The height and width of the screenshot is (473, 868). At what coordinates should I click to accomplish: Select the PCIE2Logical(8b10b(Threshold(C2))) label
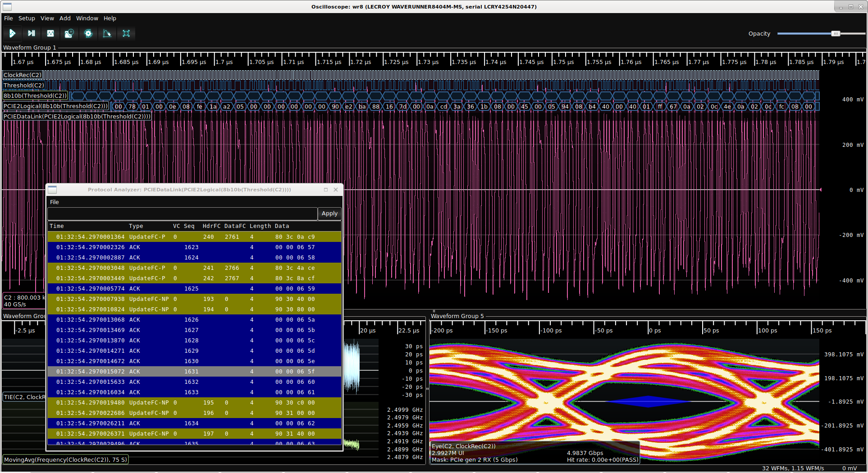[56, 106]
